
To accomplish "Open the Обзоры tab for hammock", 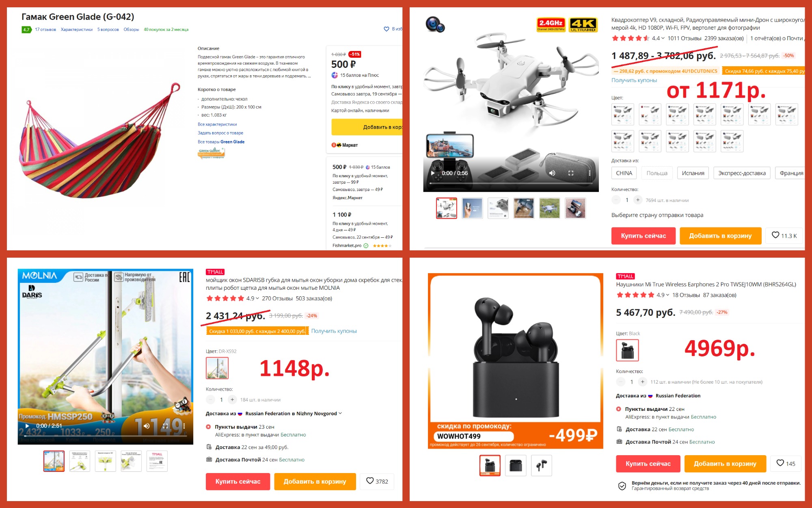I will 131,29.
